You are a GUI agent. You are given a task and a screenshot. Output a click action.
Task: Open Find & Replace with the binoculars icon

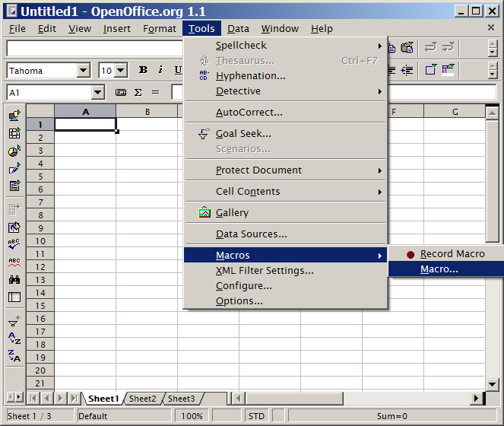click(x=14, y=280)
